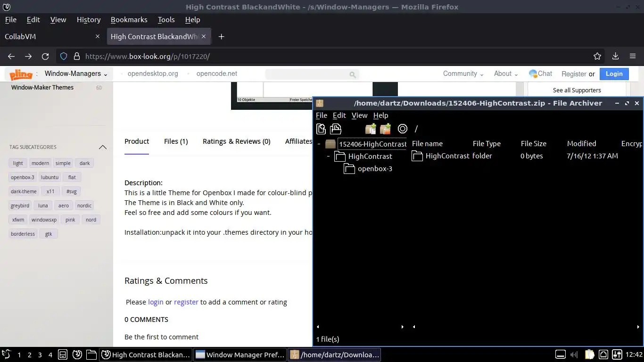Click the search magnifier icon on pling
The height and width of the screenshot is (362, 644).
tap(352, 74)
